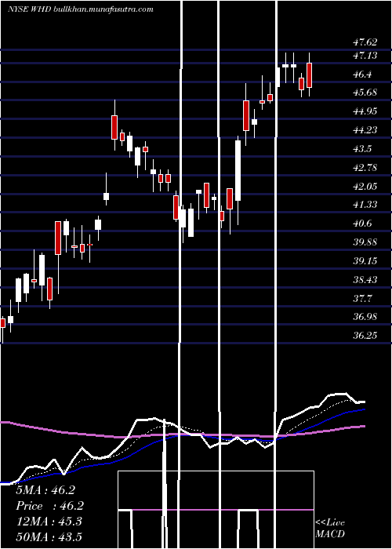
Task: Click the 38.43 price axis label
Action: pos(365,279)
